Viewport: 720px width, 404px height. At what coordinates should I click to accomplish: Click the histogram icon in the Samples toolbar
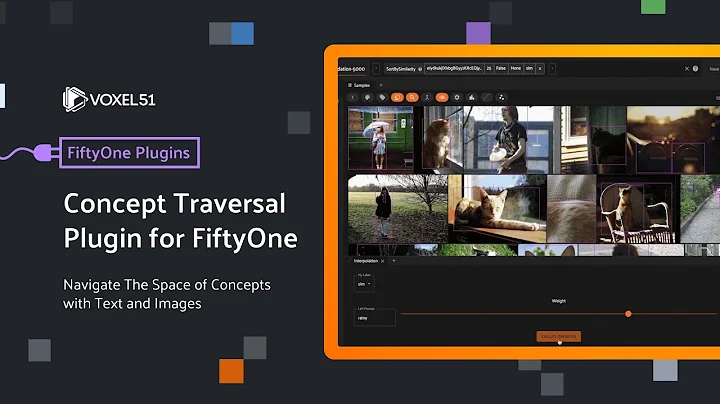coord(472,97)
